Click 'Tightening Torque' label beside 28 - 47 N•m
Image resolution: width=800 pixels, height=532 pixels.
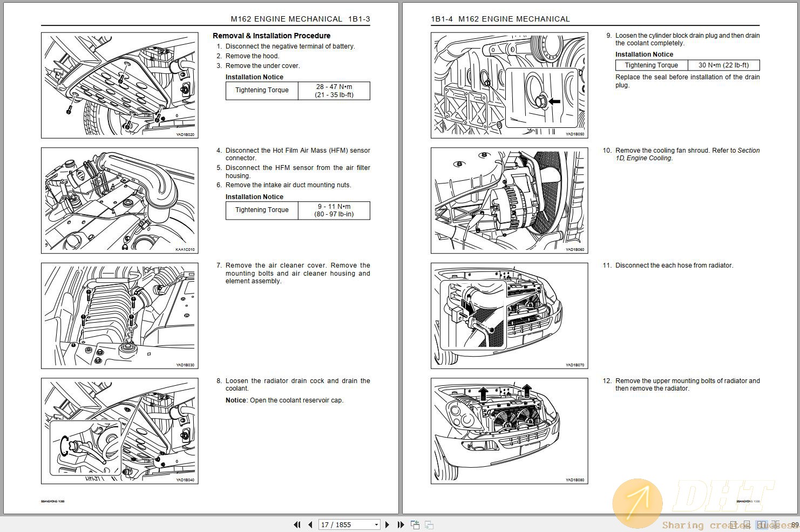(x=262, y=90)
